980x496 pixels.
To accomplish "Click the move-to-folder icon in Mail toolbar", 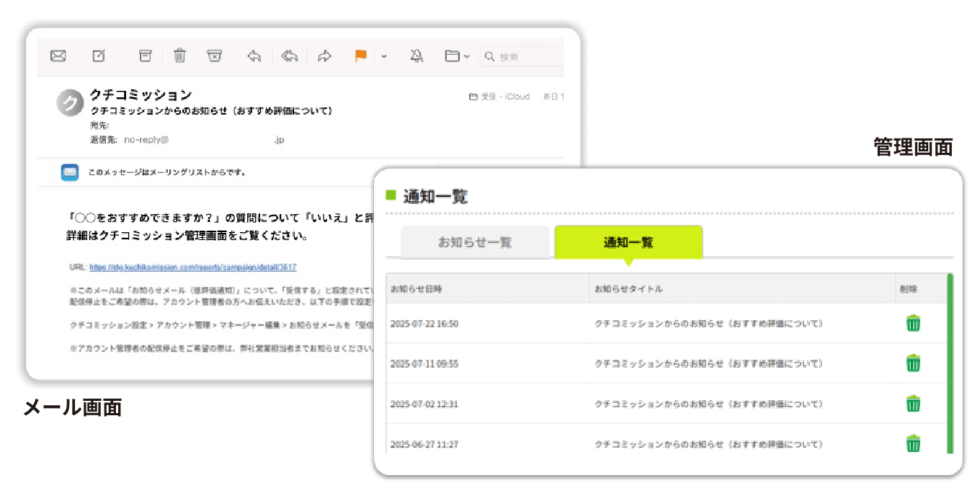I will (x=453, y=56).
